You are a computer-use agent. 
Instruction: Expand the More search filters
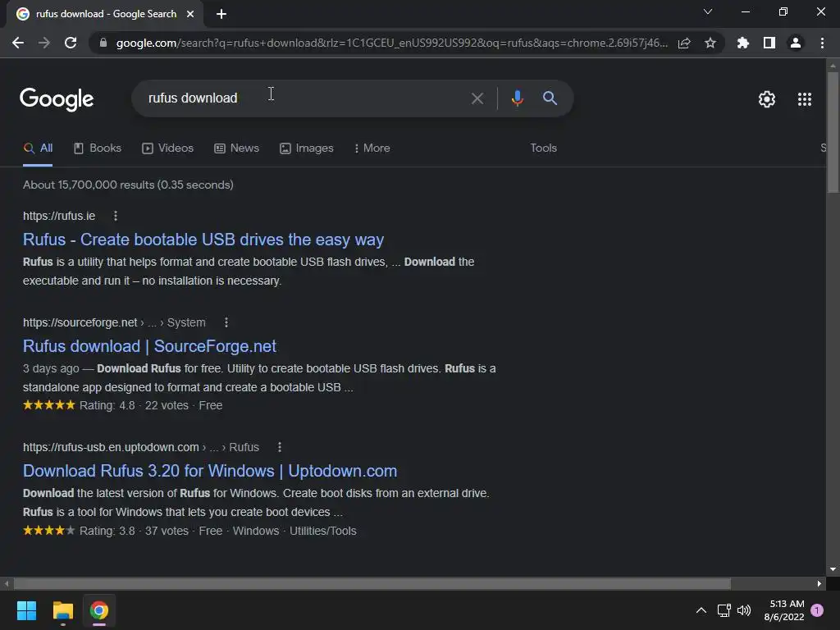372,148
